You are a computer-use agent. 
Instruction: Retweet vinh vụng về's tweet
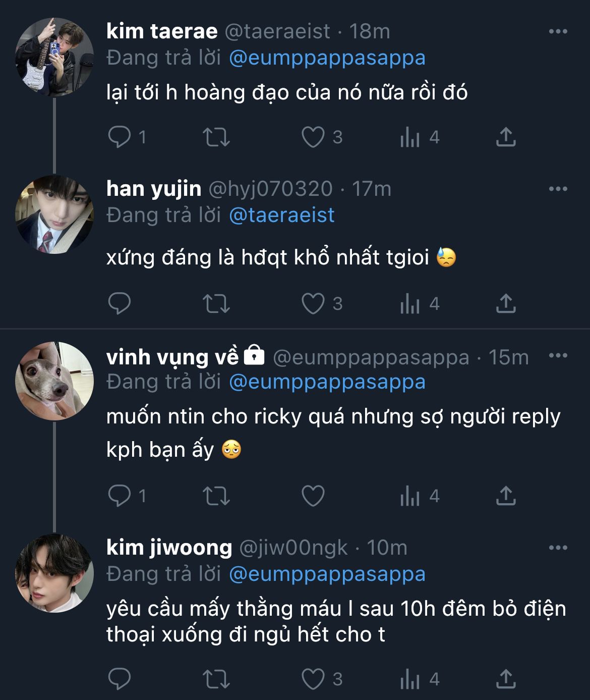216,496
